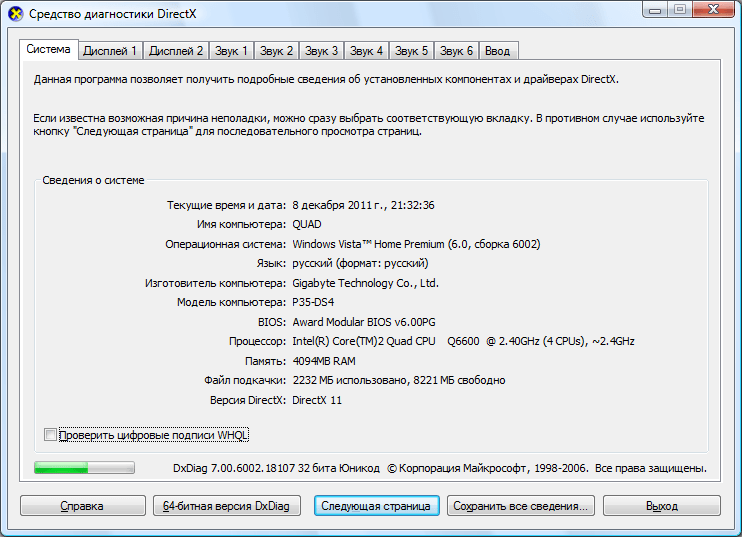This screenshot has width=742, height=537.
Task: Click the Операционная система: field label
Action: pos(226,244)
